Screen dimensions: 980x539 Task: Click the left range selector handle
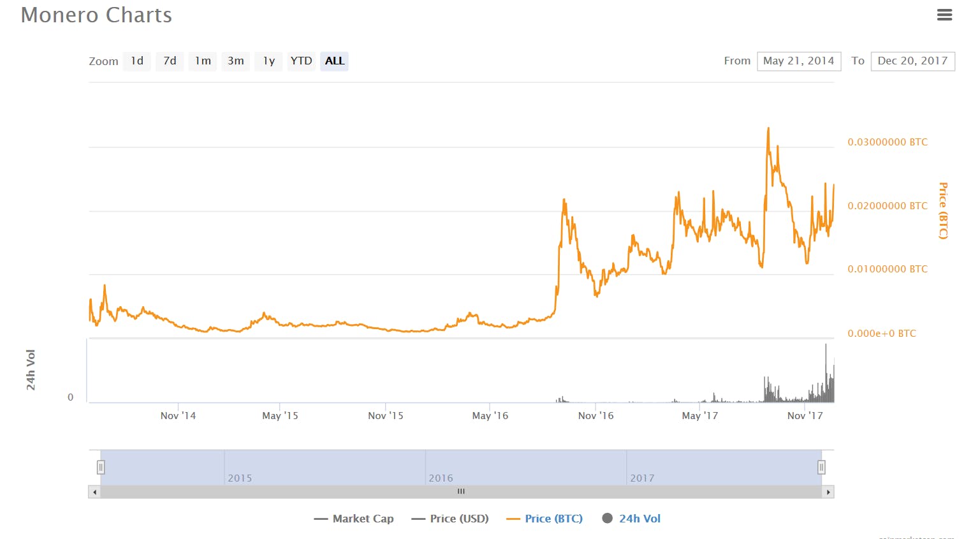pos(101,467)
